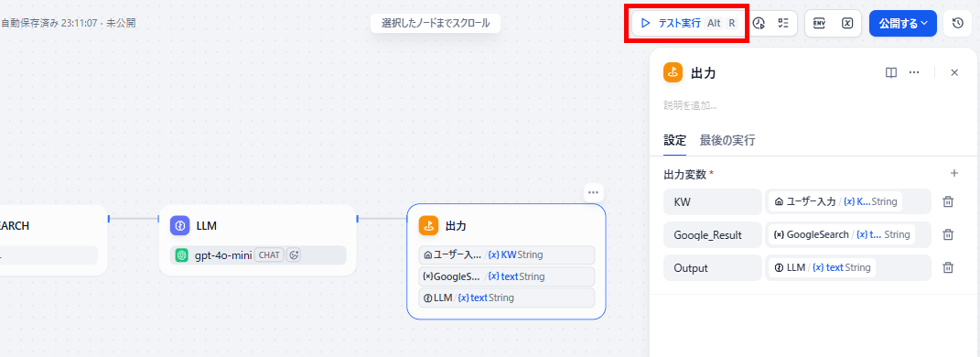Expand the 公開する publish dropdown
980x357 pixels.
pyautogui.click(x=902, y=23)
